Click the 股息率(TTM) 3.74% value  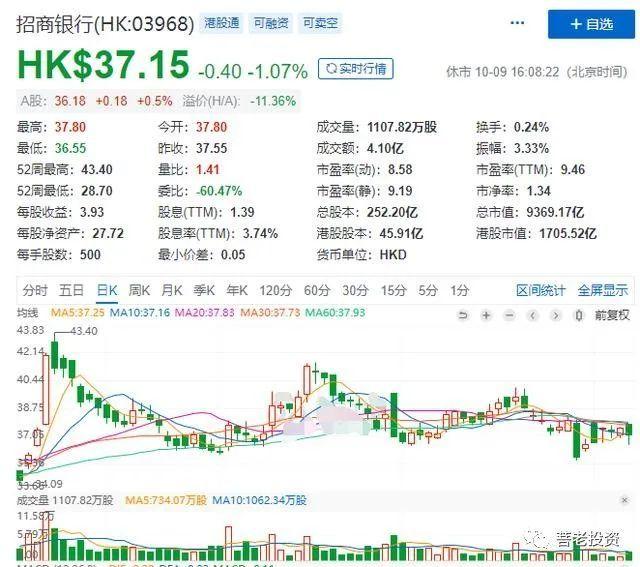tap(260, 233)
